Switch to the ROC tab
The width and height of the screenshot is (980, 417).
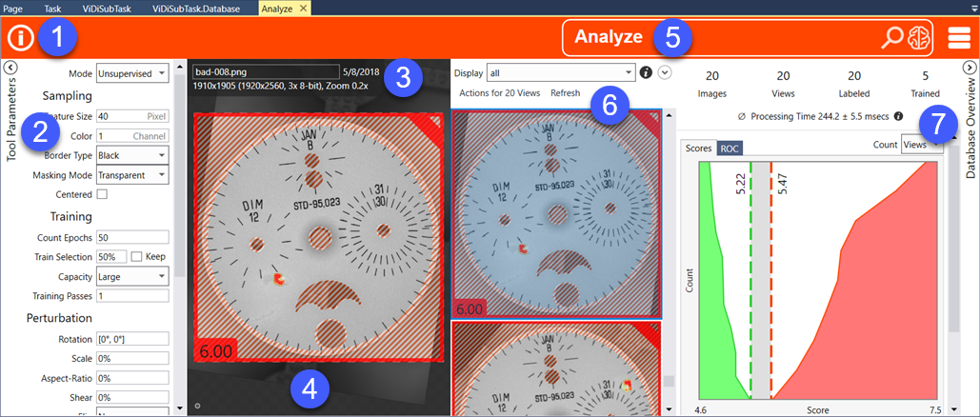730,149
